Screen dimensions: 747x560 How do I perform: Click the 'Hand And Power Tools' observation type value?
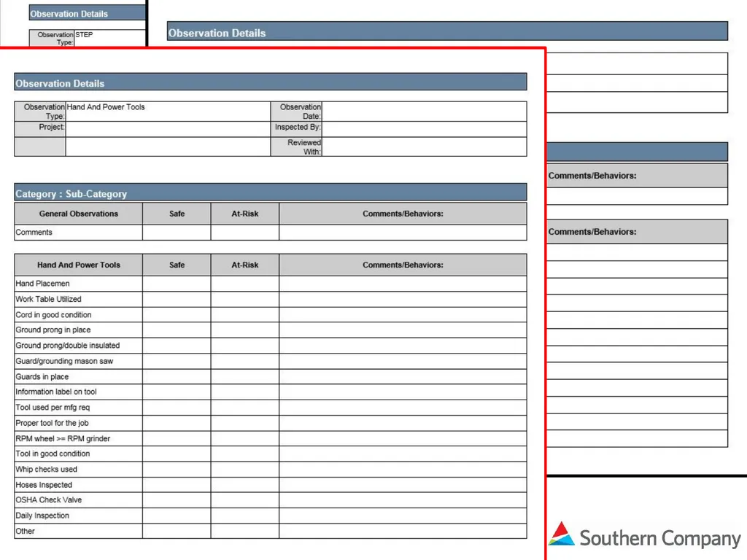click(x=106, y=107)
